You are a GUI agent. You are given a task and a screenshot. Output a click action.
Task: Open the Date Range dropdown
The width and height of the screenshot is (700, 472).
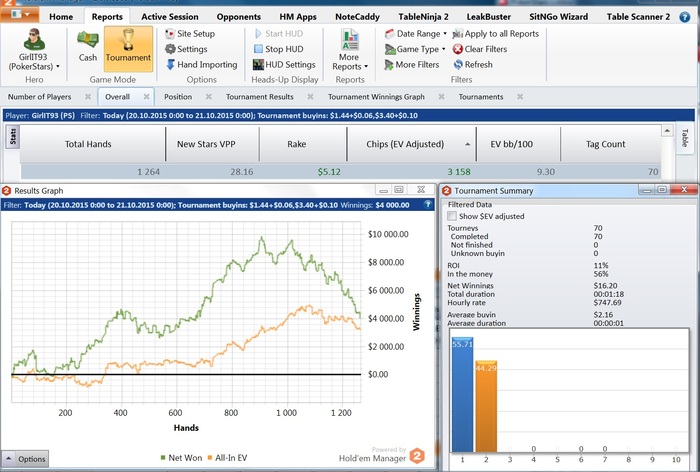tap(416, 34)
